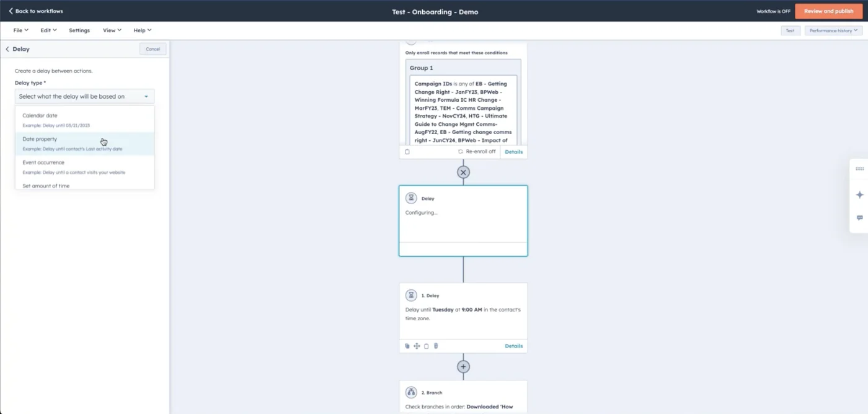
Task: Choose the Date property delay option
Action: [x=84, y=143]
